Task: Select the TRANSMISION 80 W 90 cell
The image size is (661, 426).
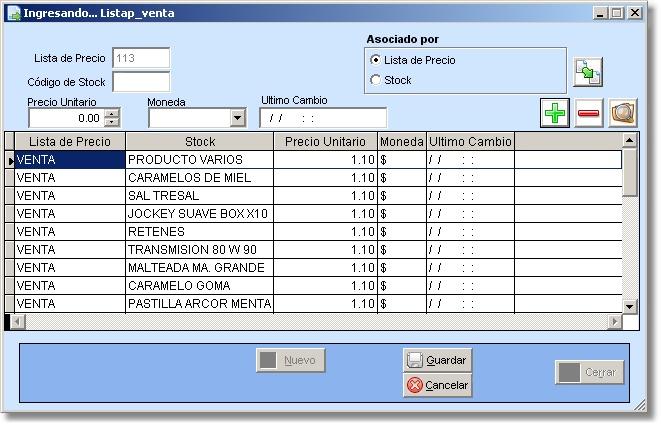Action: point(199,250)
